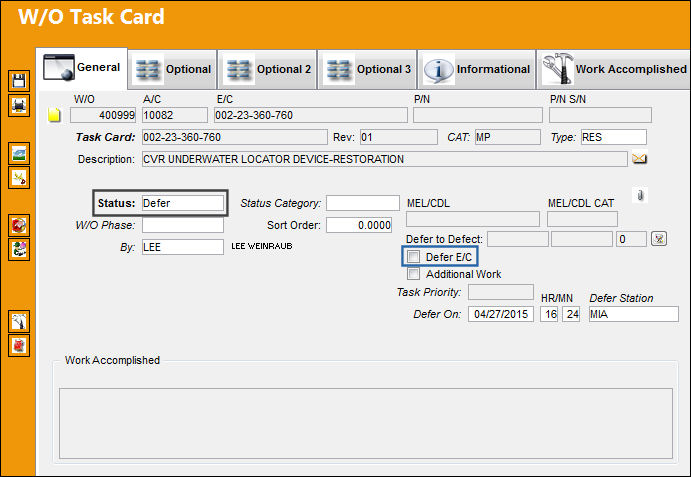Click the Description field text
This screenshot has width=691, height=477.
(x=384, y=159)
